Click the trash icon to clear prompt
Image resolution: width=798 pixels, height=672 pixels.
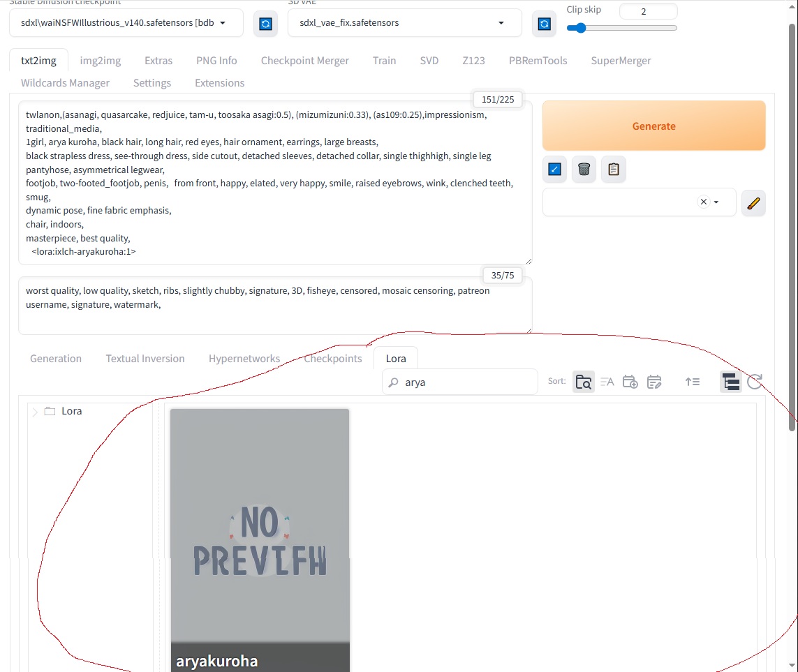(x=584, y=169)
